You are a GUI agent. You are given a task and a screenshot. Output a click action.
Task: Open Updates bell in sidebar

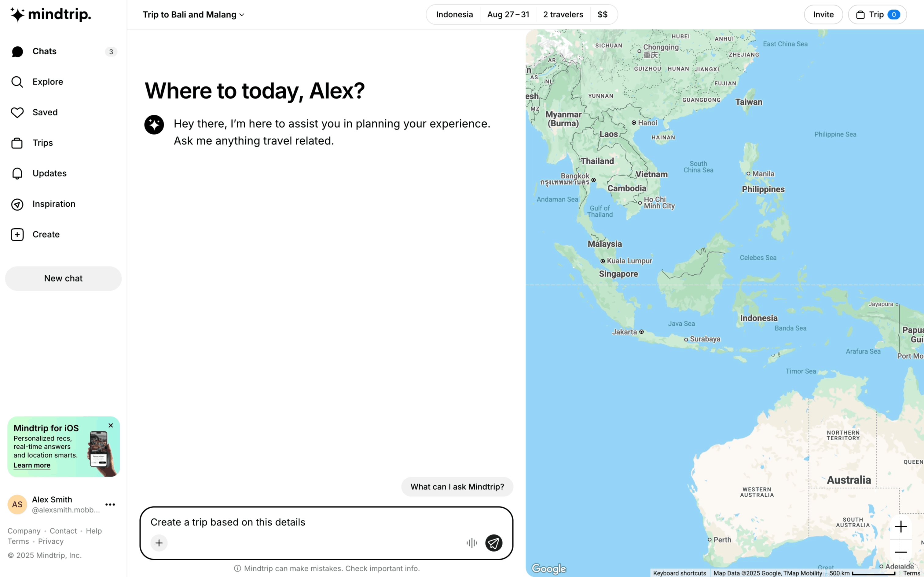click(49, 173)
